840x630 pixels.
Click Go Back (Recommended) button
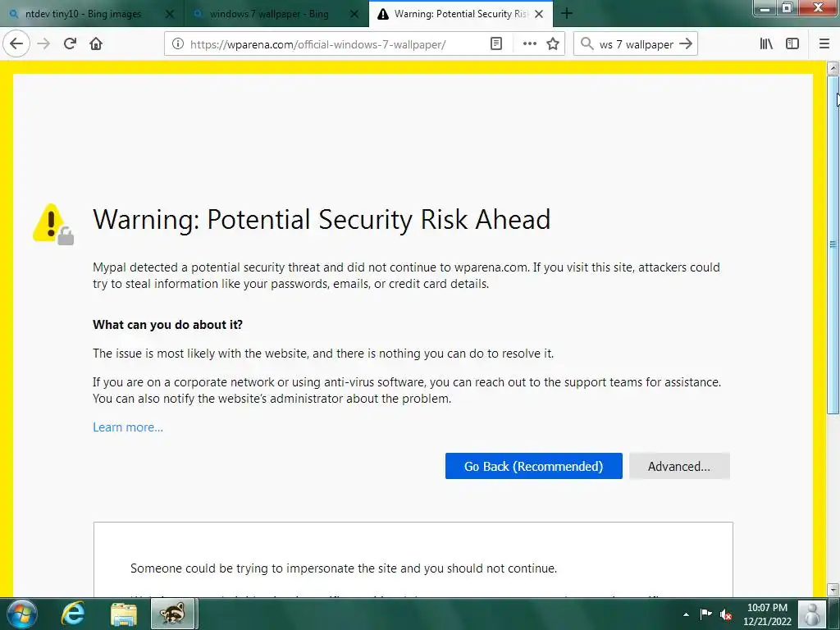click(533, 466)
